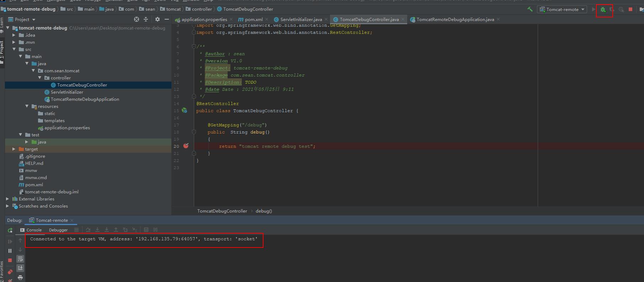Click the red Stop square in debug panel
This screenshot has width=644, height=282.
pyautogui.click(x=10, y=260)
